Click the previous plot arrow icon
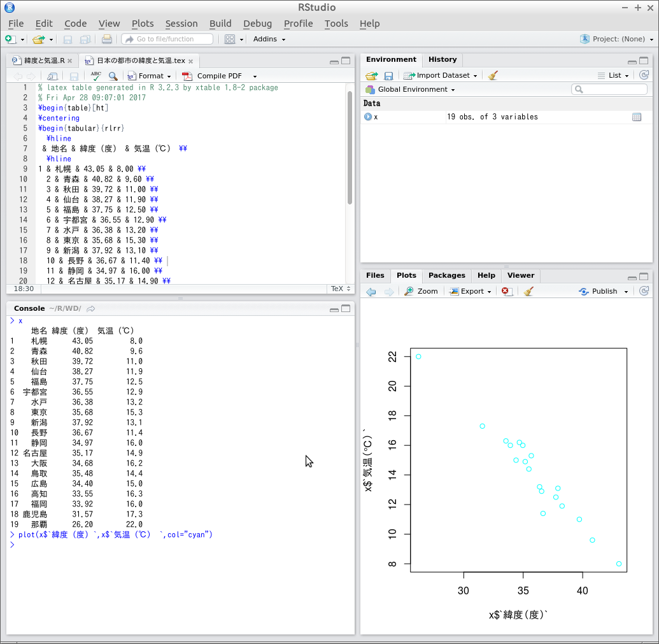Screen dimensions: 659x644 click(x=371, y=292)
